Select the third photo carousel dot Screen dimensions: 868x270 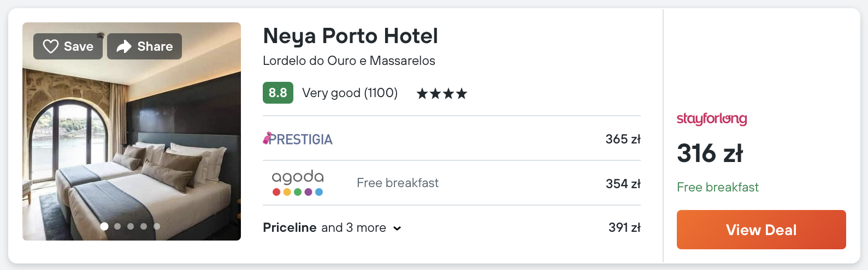[131, 226]
